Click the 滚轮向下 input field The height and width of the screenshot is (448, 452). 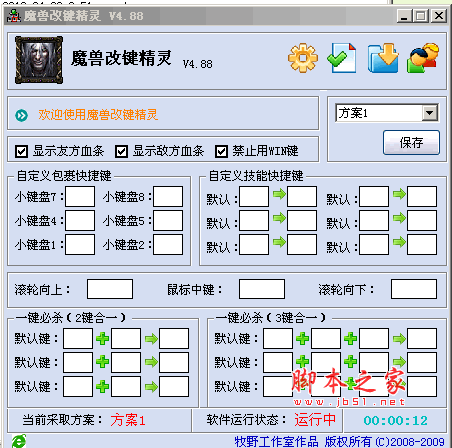click(414, 289)
